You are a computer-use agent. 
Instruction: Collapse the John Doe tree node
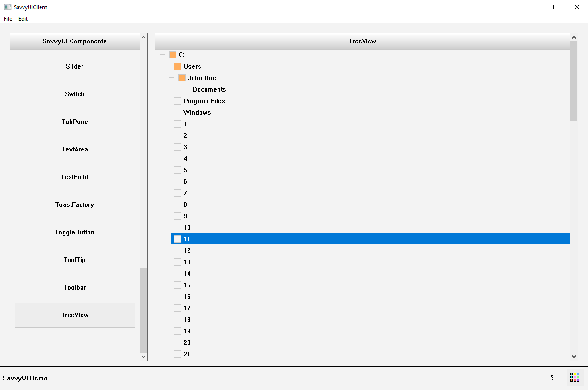pyautogui.click(x=171, y=78)
